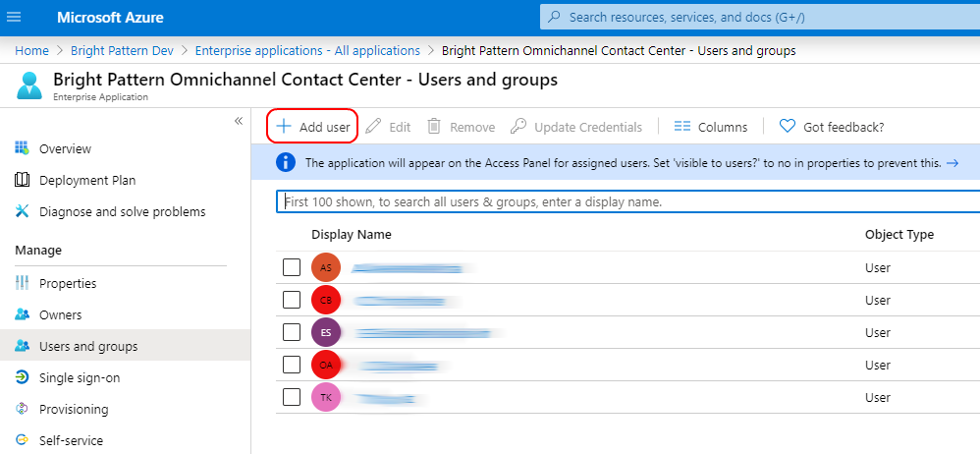Mark the checkbox for user TK
The width and height of the screenshot is (980, 454).
tap(292, 397)
